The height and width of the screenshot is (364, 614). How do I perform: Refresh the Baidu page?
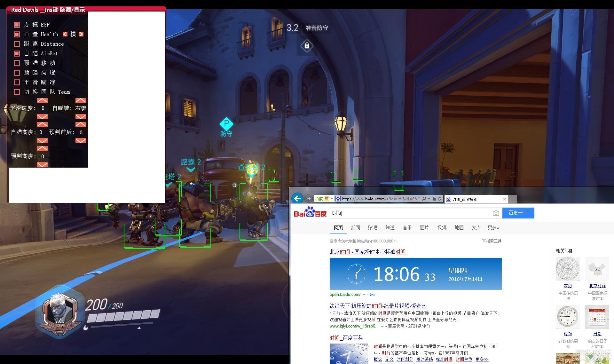(x=439, y=199)
